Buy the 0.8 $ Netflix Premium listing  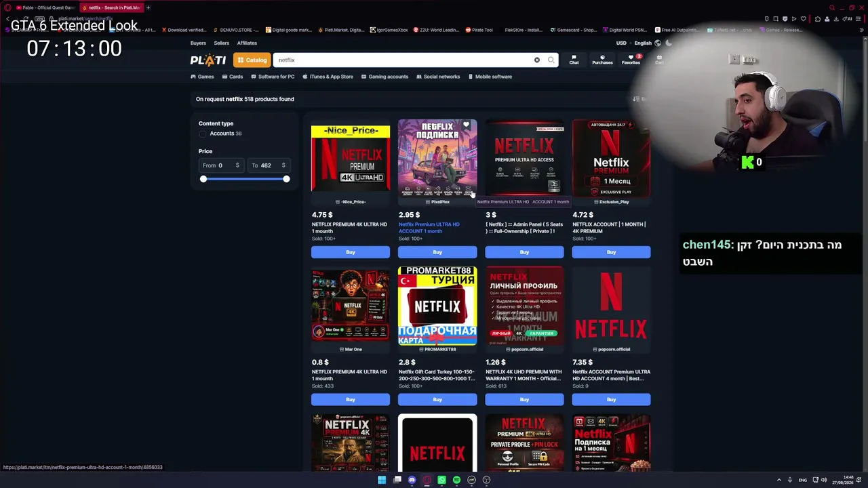pyautogui.click(x=351, y=400)
